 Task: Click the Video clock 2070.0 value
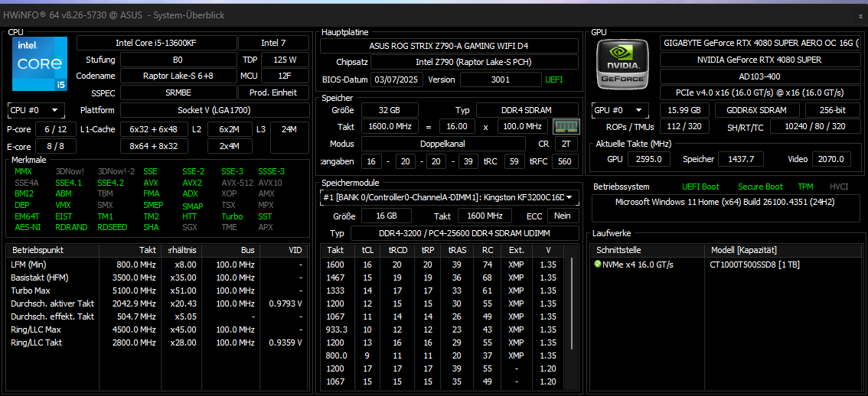(831, 159)
